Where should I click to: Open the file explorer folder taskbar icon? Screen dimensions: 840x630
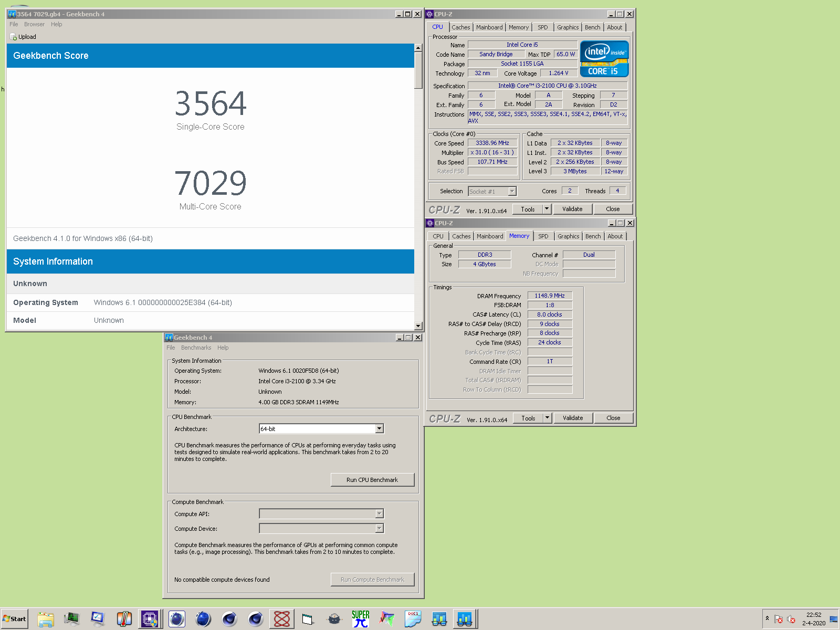46,619
